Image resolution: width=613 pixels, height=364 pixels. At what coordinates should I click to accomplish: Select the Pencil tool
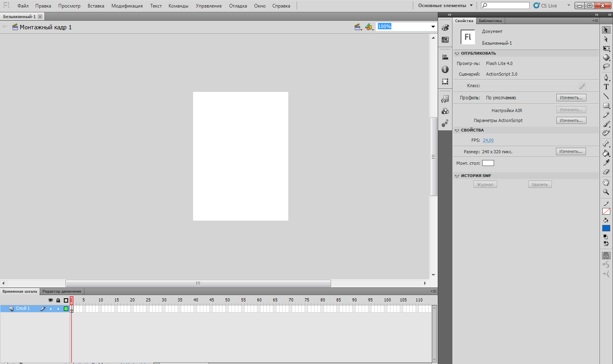[x=606, y=115]
